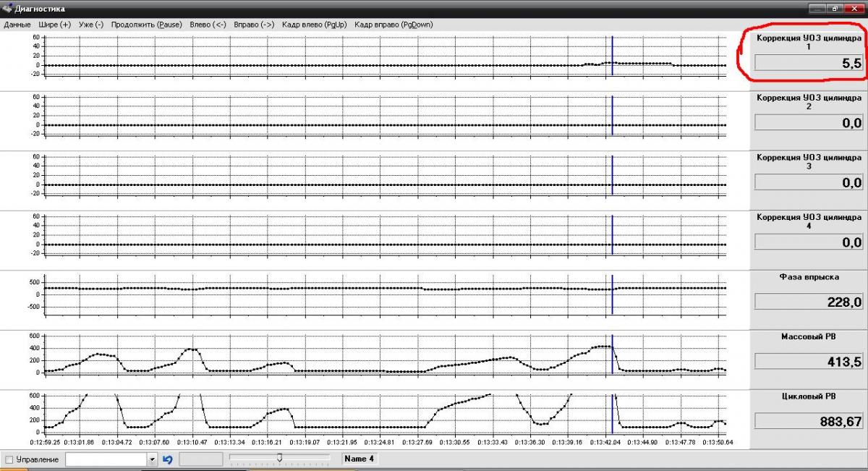Image resolution: width=868 pixels, height=471 pixels.
Task: Click the blue cursor line in the Массовый РВ graph
Action: pyautogui.click(x=612, y=355)
